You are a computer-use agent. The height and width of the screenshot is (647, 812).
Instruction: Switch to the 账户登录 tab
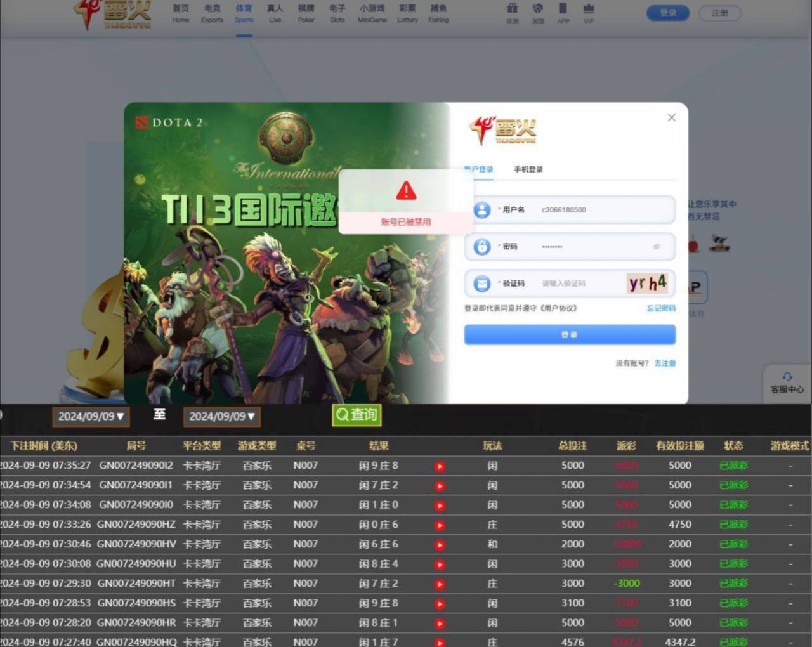479,169
